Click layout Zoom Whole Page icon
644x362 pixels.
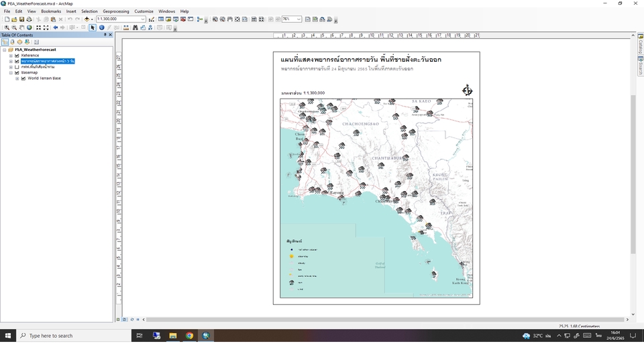(x=237, y=19)
